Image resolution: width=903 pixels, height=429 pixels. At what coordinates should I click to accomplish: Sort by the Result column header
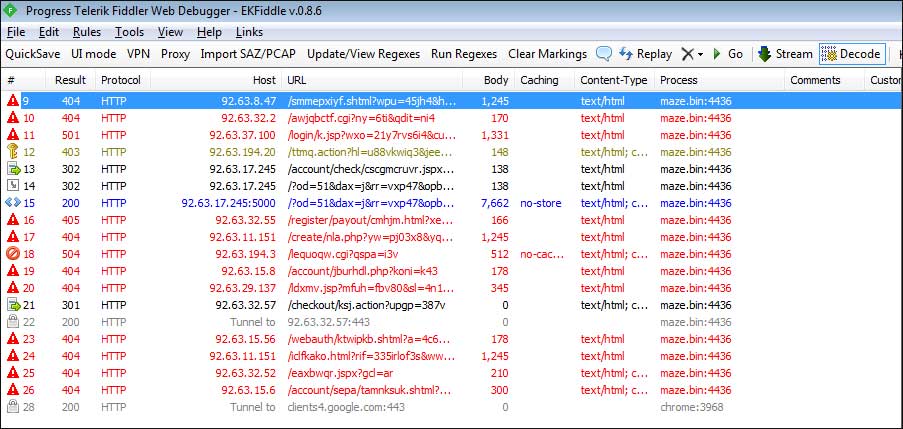tap(70, 81)
